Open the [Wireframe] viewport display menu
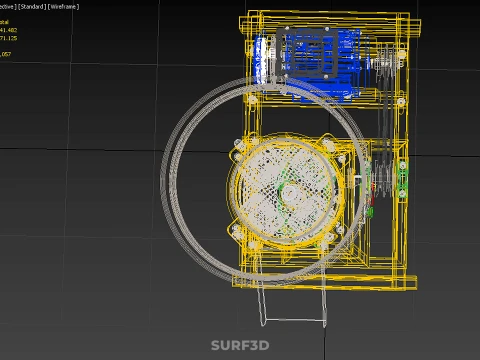480x360 pixels. pos(64,7)
